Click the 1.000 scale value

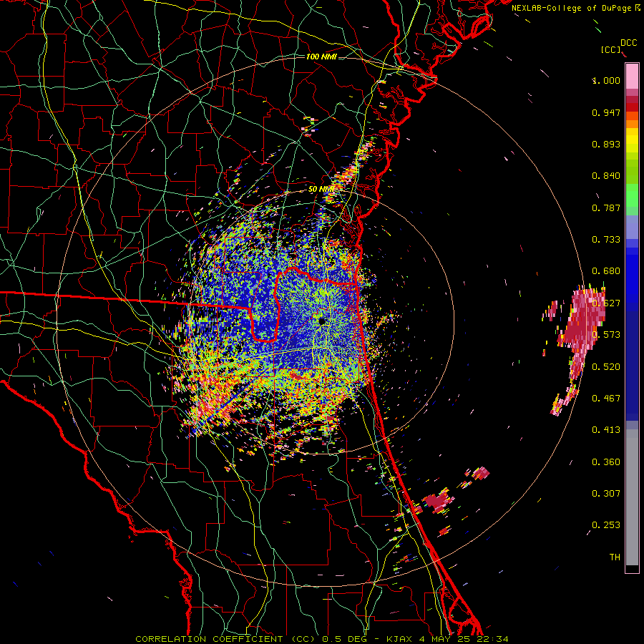(x=606, y=80)
